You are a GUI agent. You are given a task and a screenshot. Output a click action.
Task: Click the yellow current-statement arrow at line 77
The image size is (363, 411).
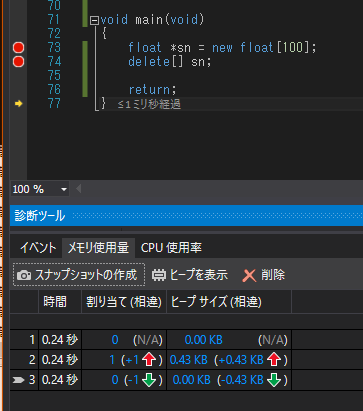tap(18, 104)
